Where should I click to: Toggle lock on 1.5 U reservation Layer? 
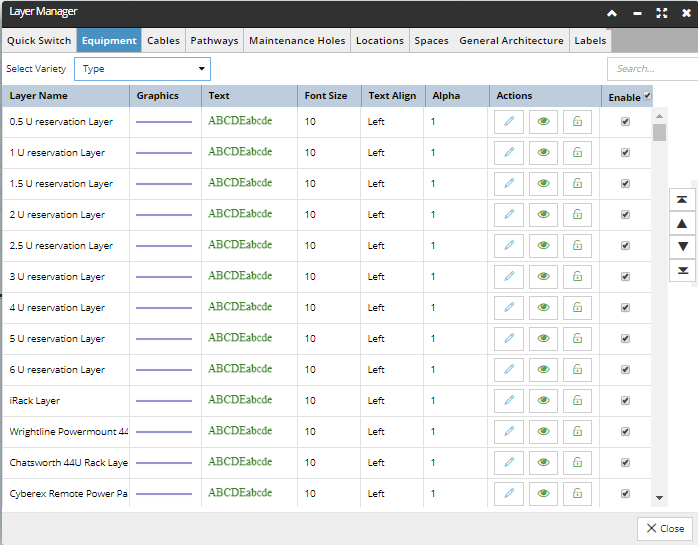pos(577,183)
